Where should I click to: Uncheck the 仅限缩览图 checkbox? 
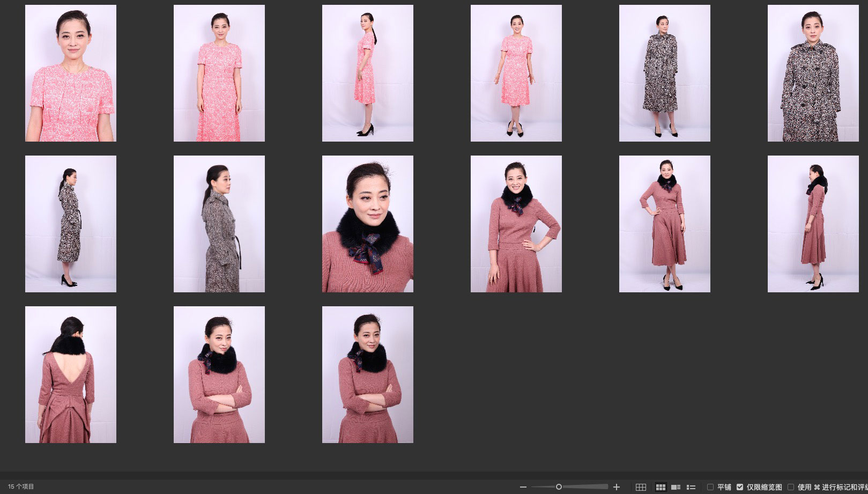[x=740, y=487]
